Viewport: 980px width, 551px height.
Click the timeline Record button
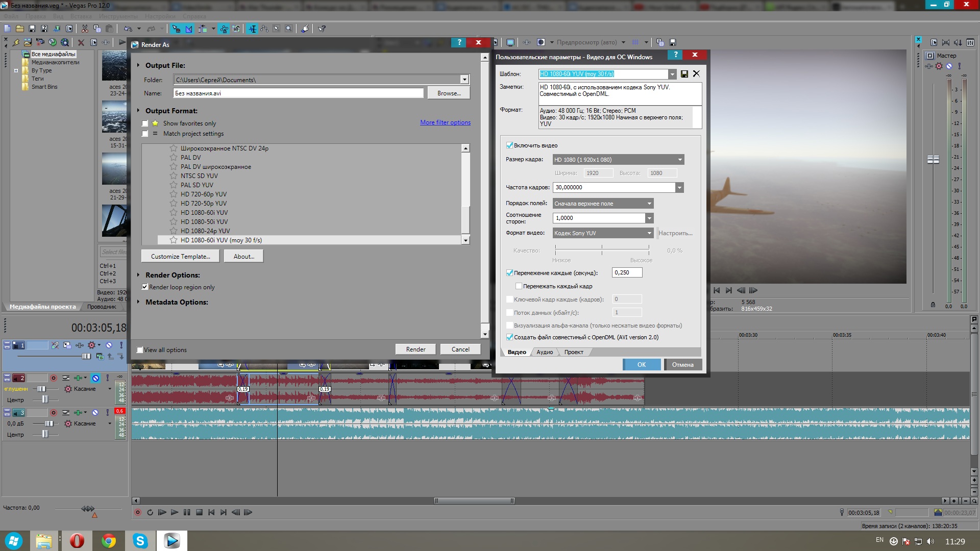click(x=138, y=512)
